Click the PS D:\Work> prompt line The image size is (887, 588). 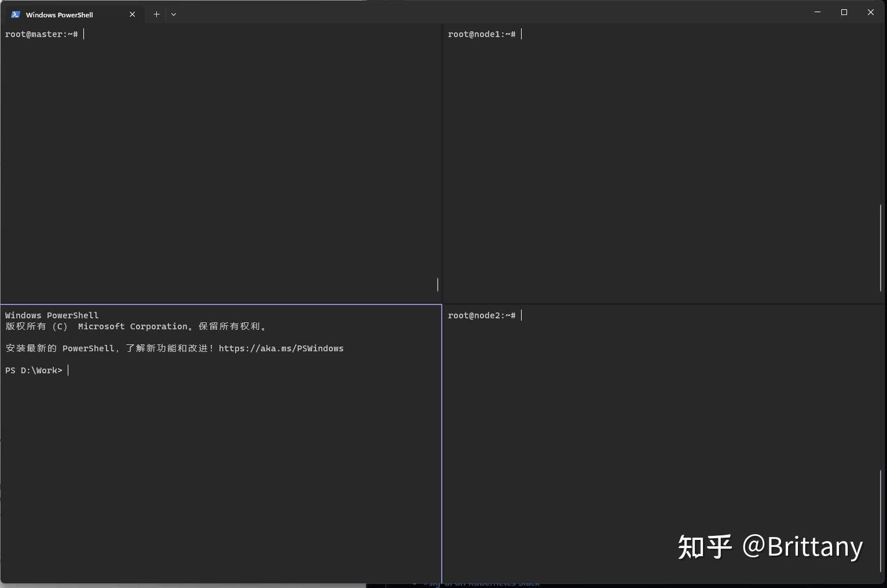point(34,370)
